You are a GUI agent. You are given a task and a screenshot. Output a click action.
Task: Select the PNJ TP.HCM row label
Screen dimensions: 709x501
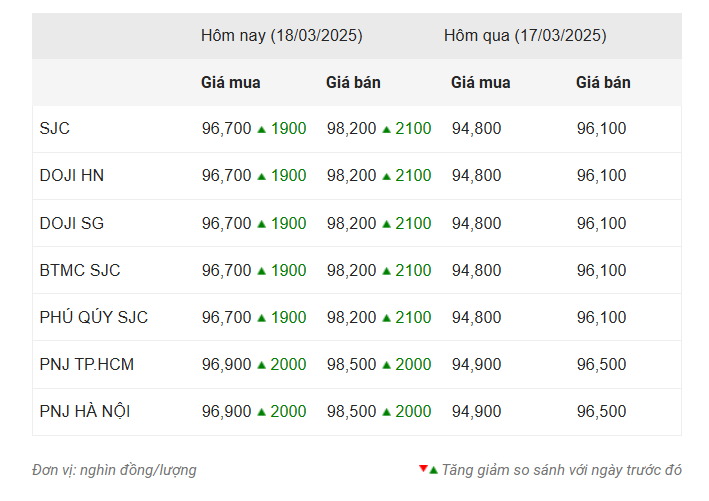[87, 365]
